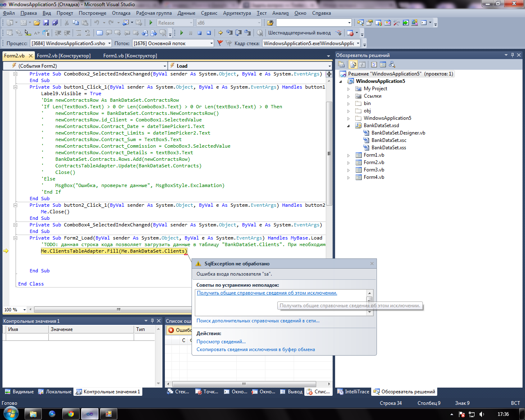Cut selection with the scissors icon
Image resolution: width=525 pixels, height=420 pixels.
66,23
